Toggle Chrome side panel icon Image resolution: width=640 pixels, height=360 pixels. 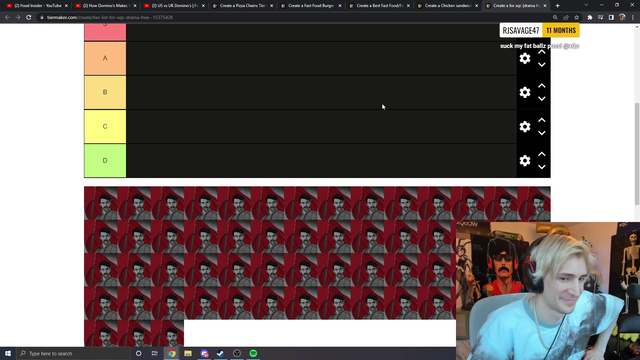pos(611,18)
